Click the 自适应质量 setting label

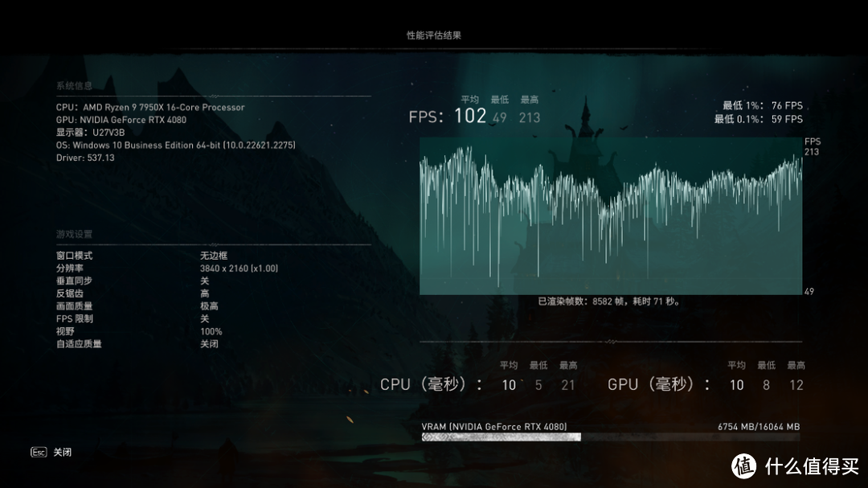tap(79, 344)
